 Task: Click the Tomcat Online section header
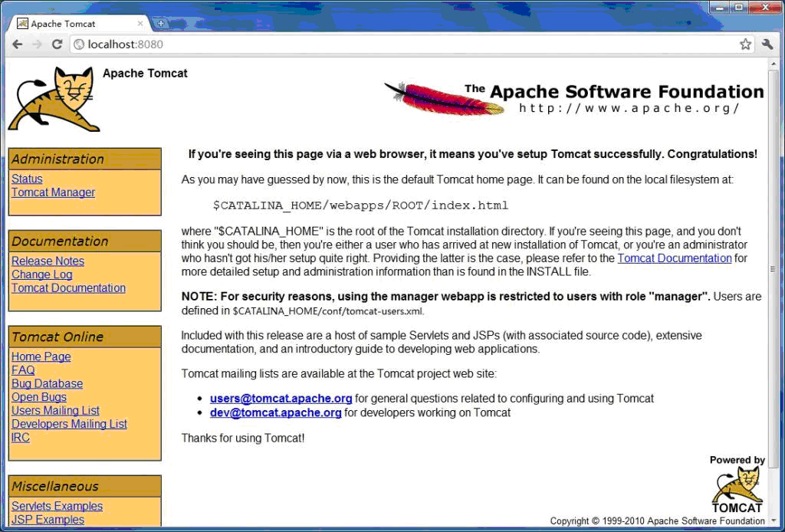85,337
